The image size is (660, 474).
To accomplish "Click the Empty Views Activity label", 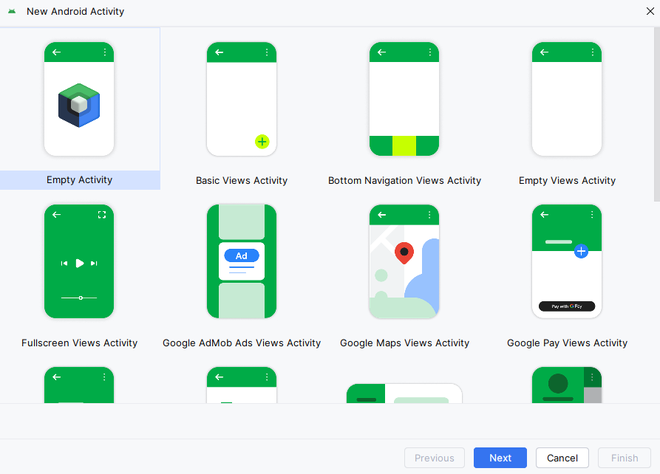I will pos(567,181).
